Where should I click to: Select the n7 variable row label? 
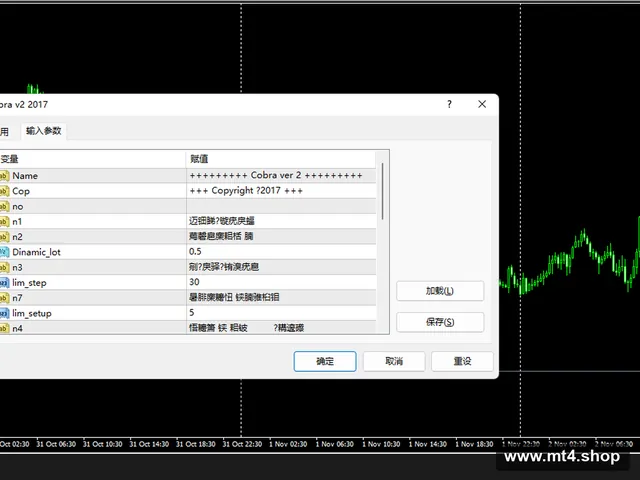[17, 298]
